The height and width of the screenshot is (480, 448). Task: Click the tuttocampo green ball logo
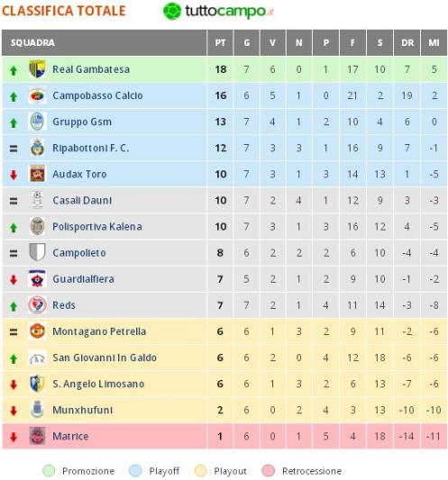click(x=172, y=12)
